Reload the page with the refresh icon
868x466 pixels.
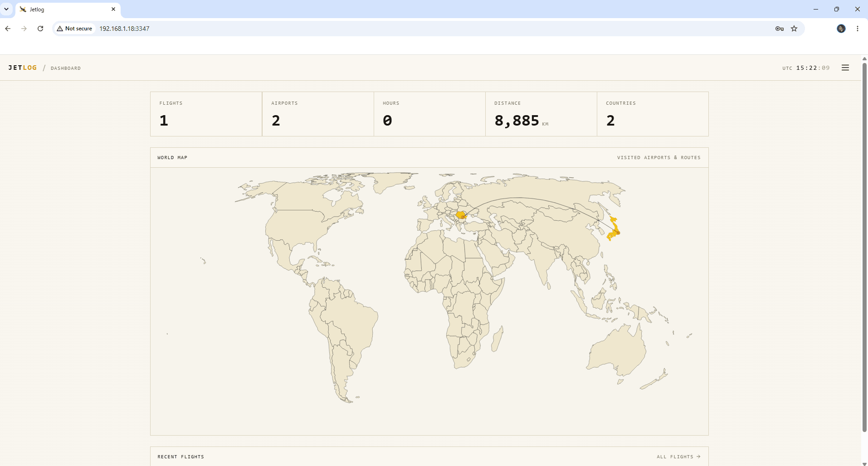(x=40, y=29)
